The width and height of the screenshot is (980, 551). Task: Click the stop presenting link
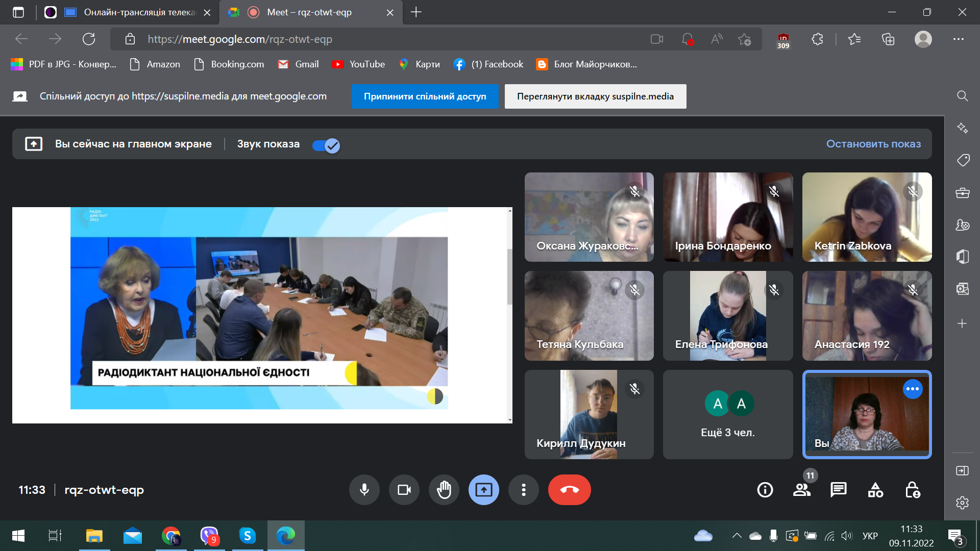click(873, 144)
